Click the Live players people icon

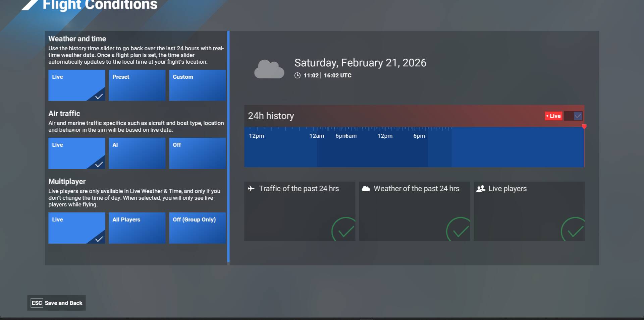pyautogui.click(x=480, y=189)
